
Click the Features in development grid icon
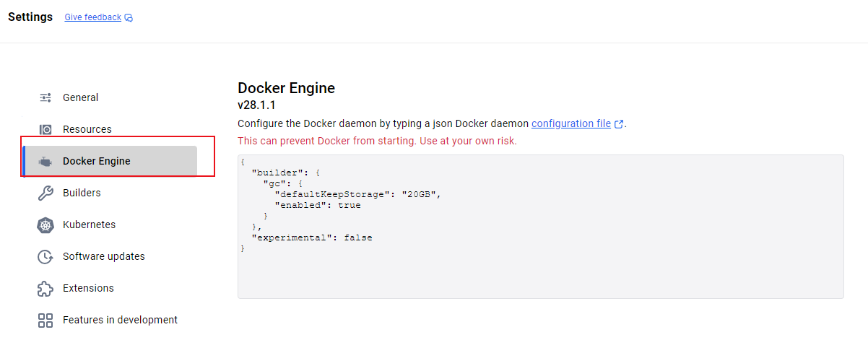45,320
